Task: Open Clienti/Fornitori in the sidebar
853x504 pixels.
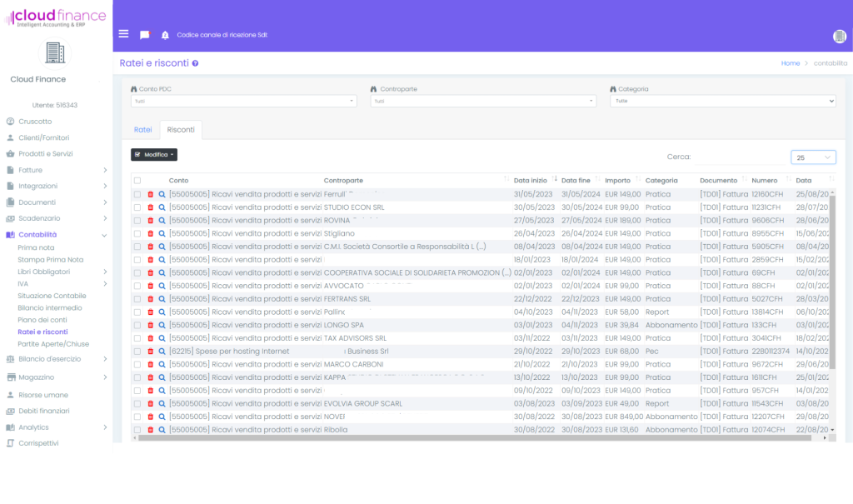Action: [43, 137]
